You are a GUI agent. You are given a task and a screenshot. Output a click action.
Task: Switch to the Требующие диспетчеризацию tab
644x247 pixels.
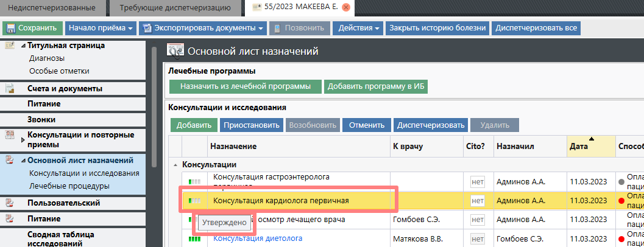tap(175, 8)
